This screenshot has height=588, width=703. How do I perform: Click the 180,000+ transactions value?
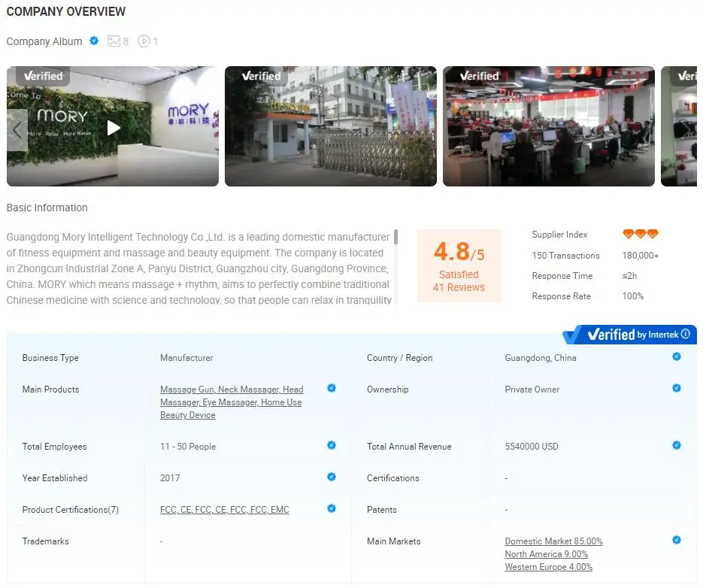(641, 255)
